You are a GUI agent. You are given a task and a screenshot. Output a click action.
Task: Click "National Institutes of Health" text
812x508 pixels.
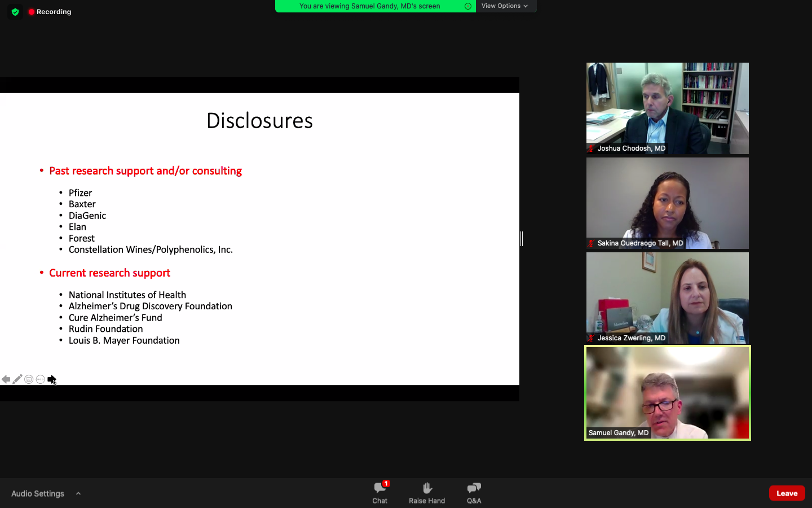(x=127, y=295)
